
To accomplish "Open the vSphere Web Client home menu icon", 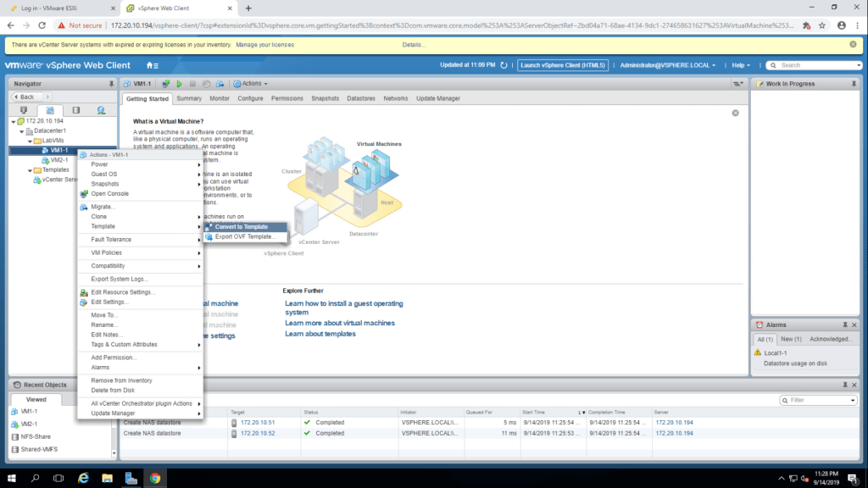I will click(153, 65).
